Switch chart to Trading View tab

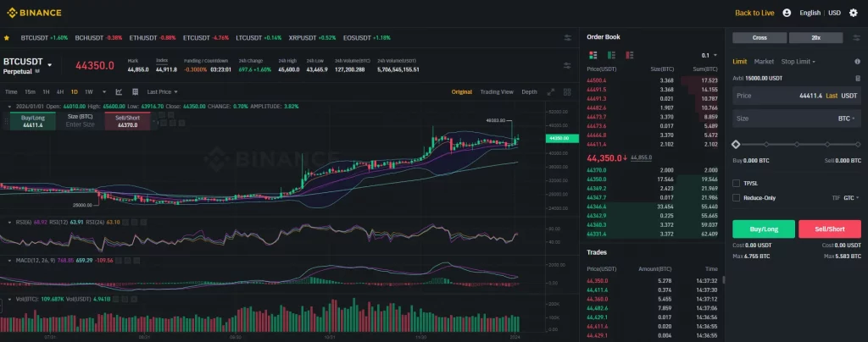tap(496, 91)
